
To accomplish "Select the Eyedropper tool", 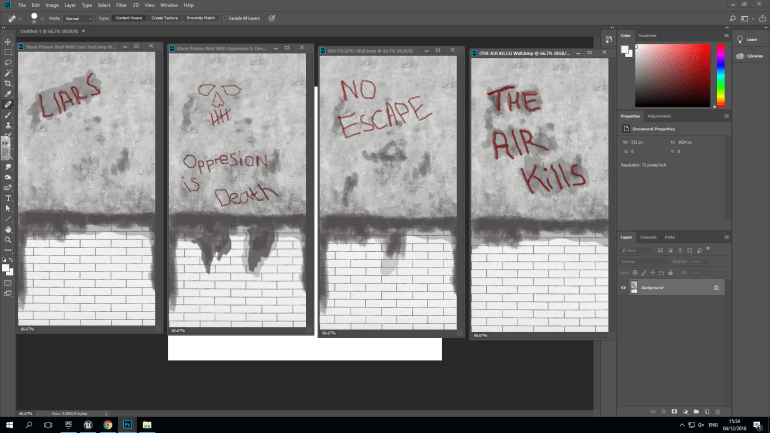I will [x=8, y=94].
